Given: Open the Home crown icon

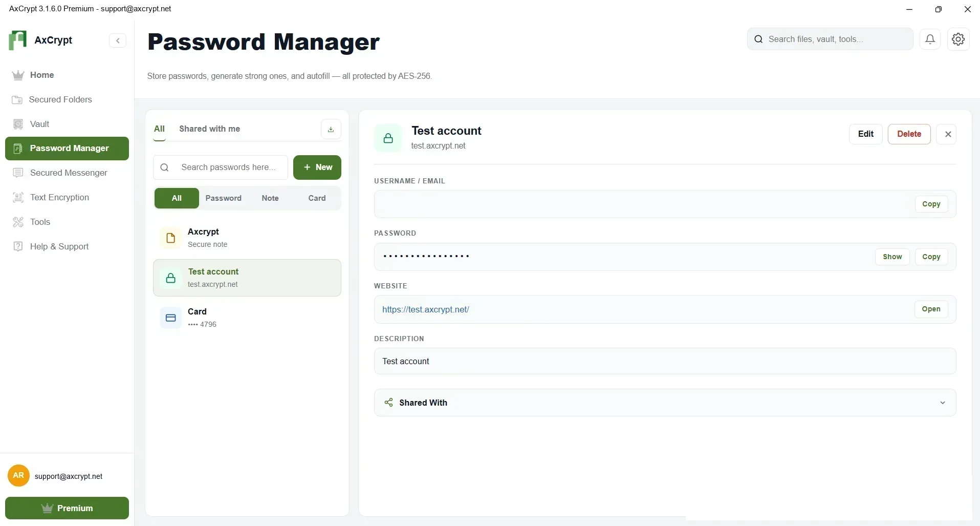Looking at the screenshot, I should click(x=18, y=75).
